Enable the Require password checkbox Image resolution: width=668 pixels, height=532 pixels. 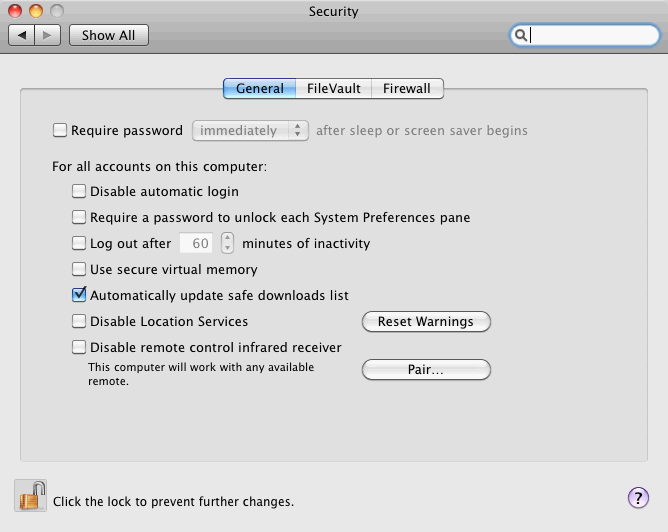click(x=60, y=130)
